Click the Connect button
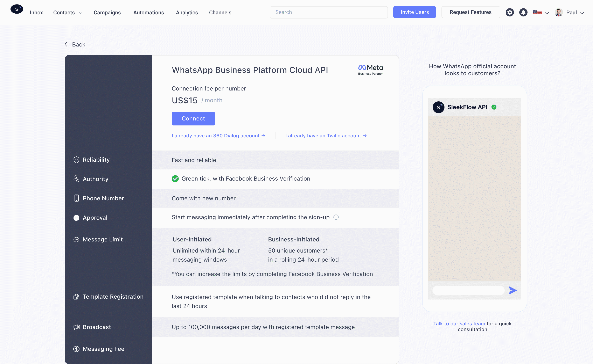 [x=193, y=118]
